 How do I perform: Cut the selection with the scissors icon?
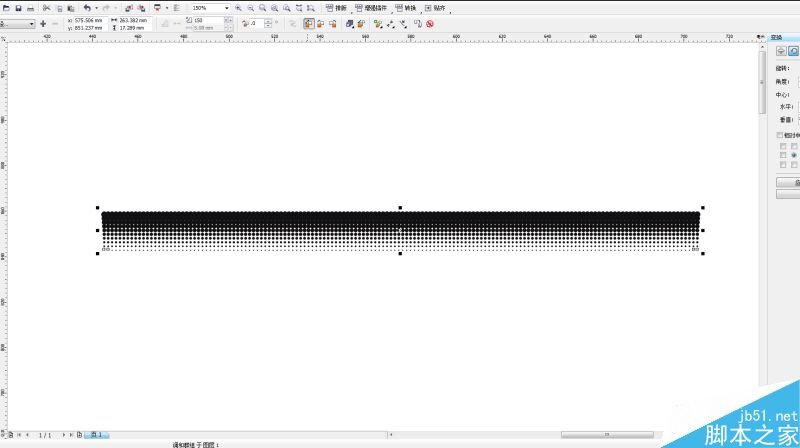pyautogui.click(x=46, y=8)
